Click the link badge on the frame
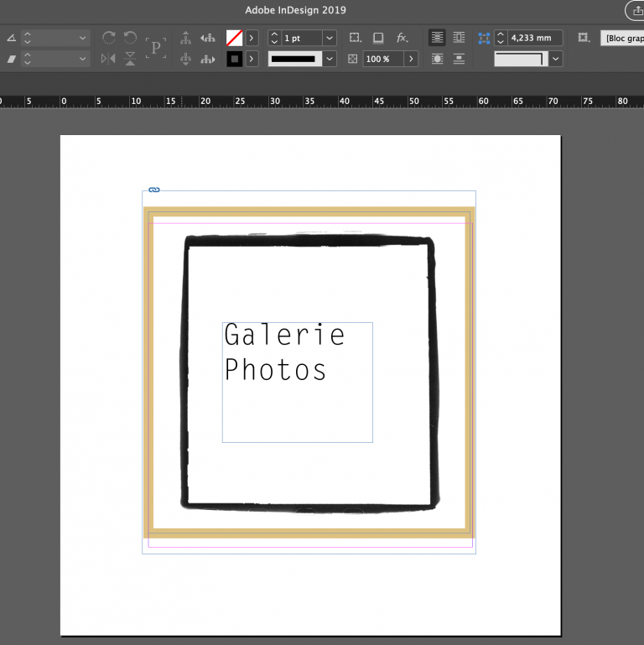This screenshot has width=644, height=645. (x=154, y=190)
